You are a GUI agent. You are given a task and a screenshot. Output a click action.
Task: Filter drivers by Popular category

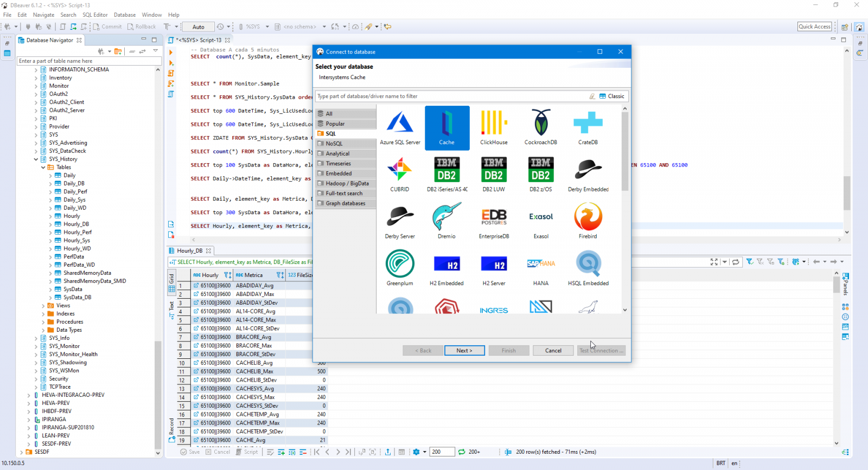346,124
